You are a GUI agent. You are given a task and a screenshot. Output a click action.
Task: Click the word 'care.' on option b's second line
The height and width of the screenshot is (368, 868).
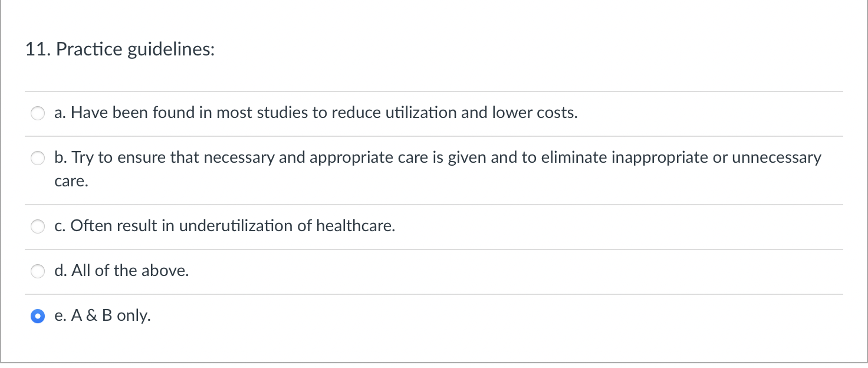click(x=70, y=181)
